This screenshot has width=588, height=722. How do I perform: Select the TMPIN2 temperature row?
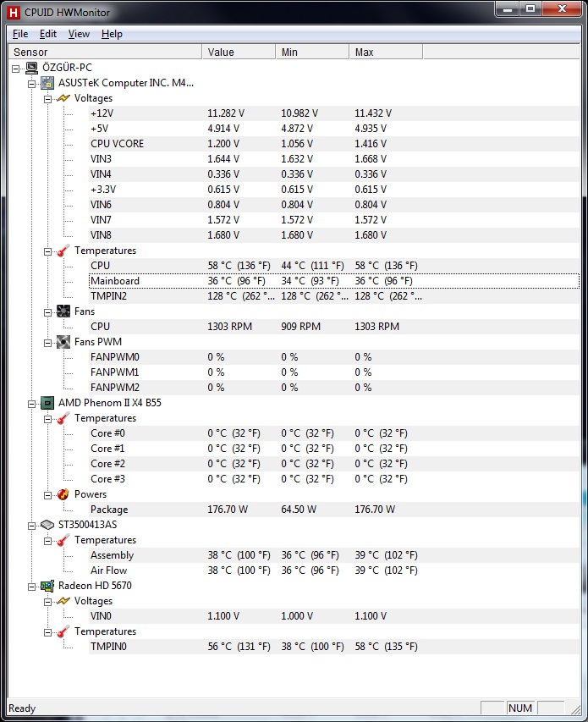109,296
